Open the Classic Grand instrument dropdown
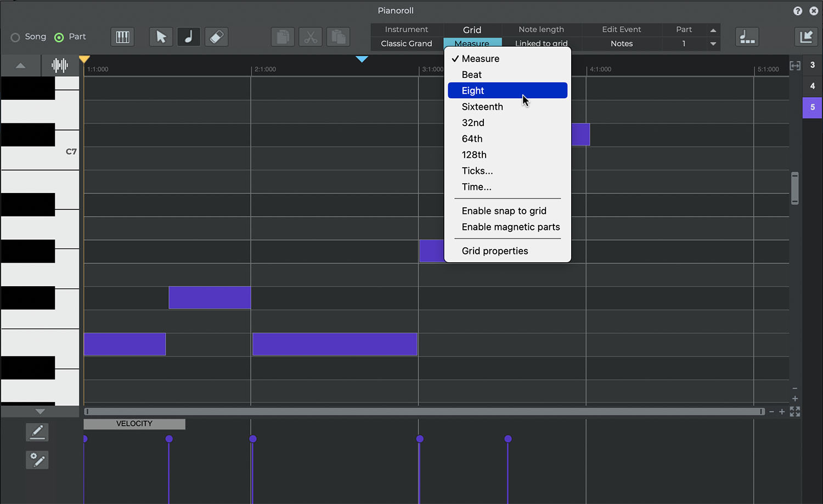 [406, 43]
